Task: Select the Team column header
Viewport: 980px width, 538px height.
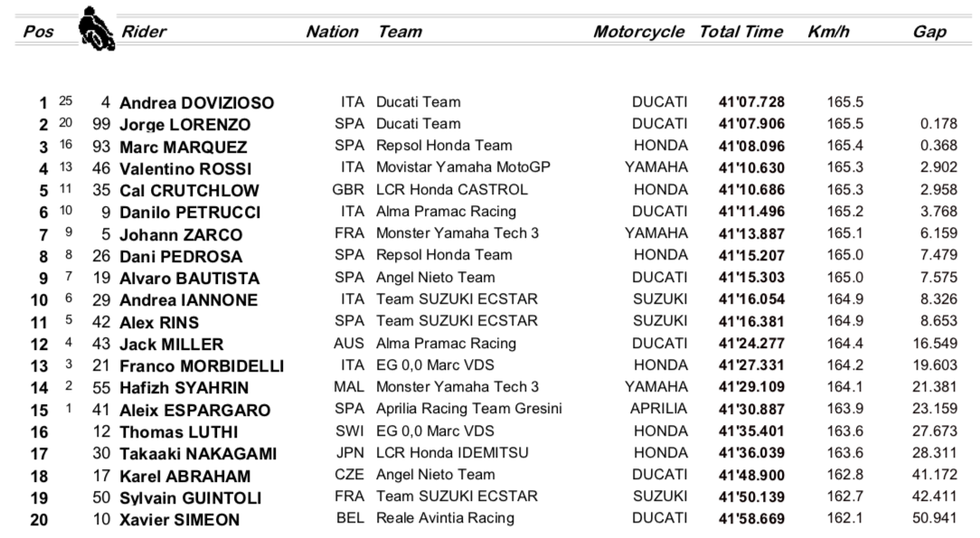Action: tap(400, 32)
